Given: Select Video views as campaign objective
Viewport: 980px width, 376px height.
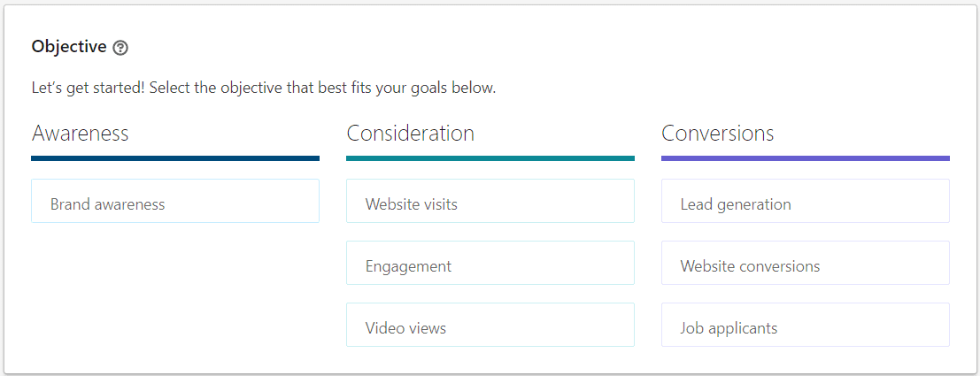Looking at the screenshot, I should point(490,325).
